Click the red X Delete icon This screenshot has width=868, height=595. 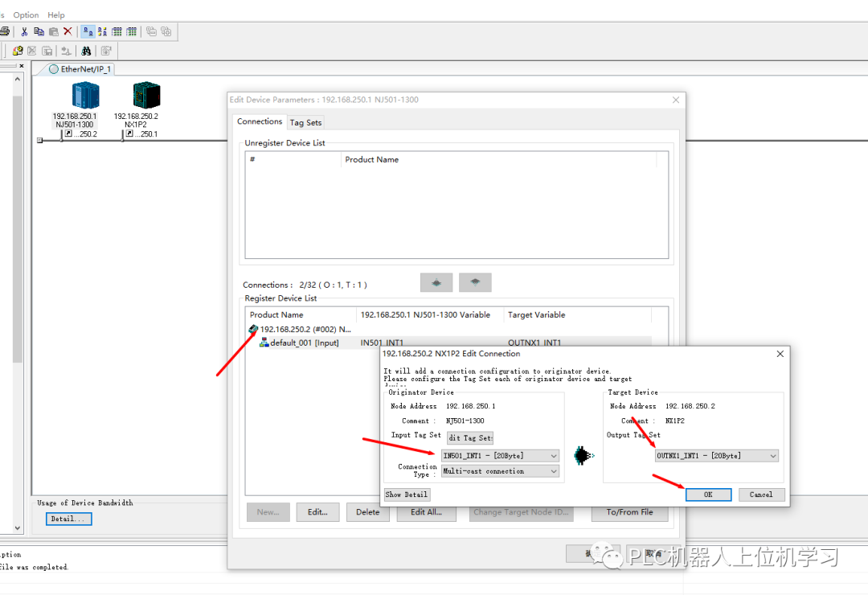tap(68, 31)
